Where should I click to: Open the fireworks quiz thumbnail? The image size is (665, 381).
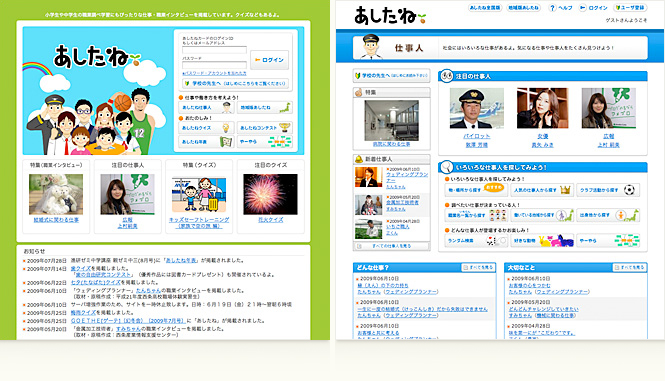click(271, 194)
